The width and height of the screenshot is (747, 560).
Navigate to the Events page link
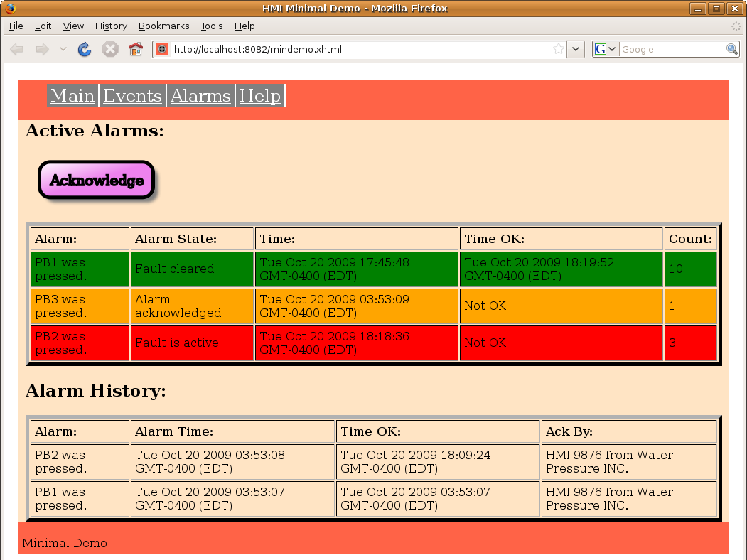pos(132,96)
